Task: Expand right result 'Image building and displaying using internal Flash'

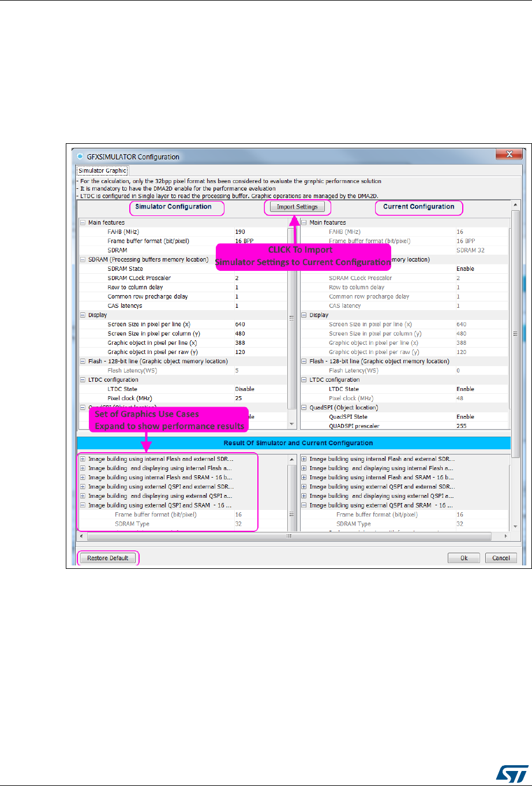Action: click(304, 468)
